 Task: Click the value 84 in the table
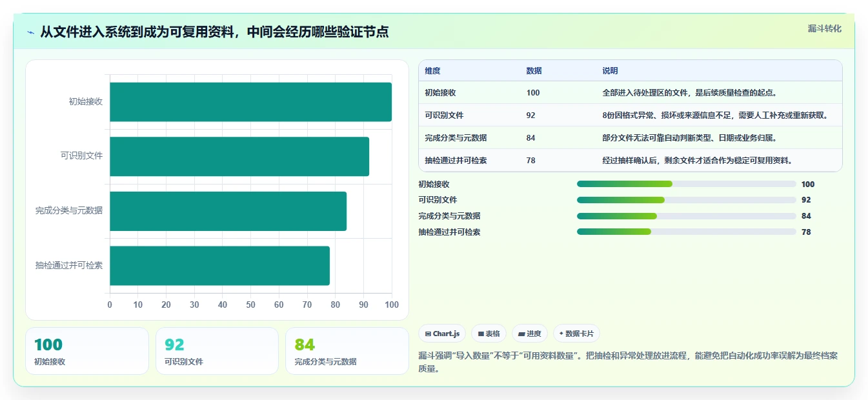[530, 138]
